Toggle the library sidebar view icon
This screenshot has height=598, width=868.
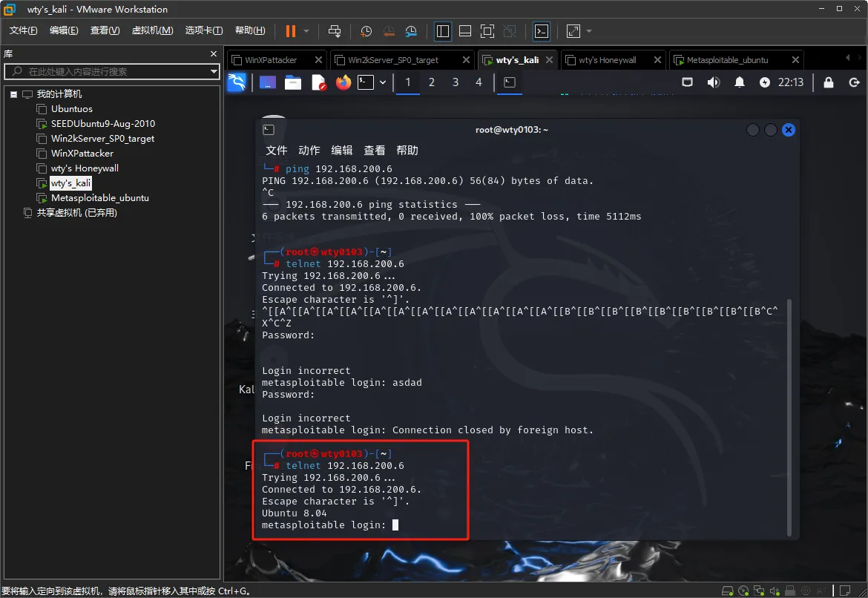443,32
